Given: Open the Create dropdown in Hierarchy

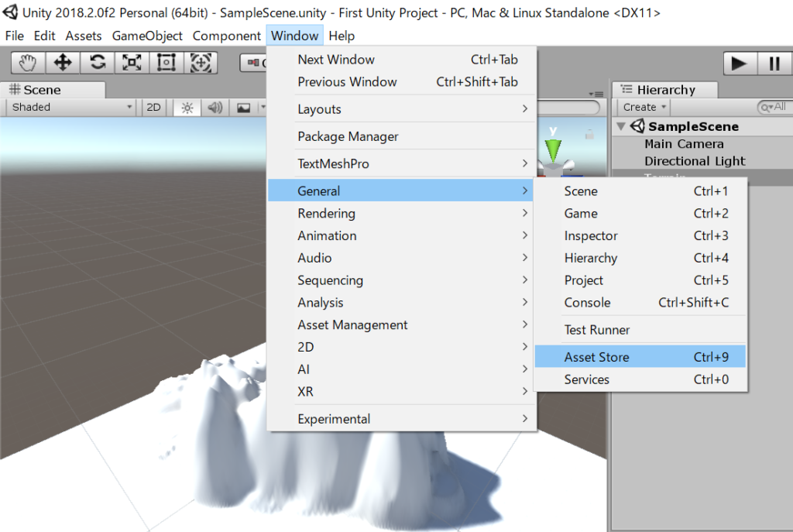Looking at the screenshot, I should (644, 108).
